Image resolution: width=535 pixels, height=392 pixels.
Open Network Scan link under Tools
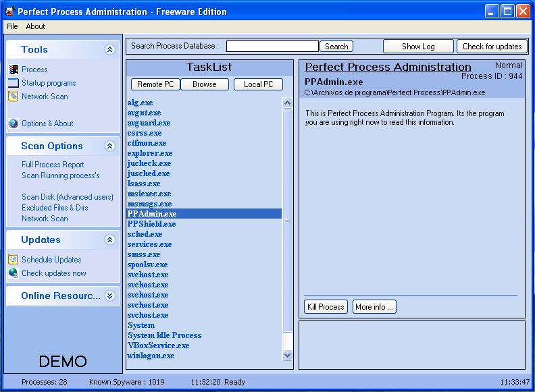point(45,96)
